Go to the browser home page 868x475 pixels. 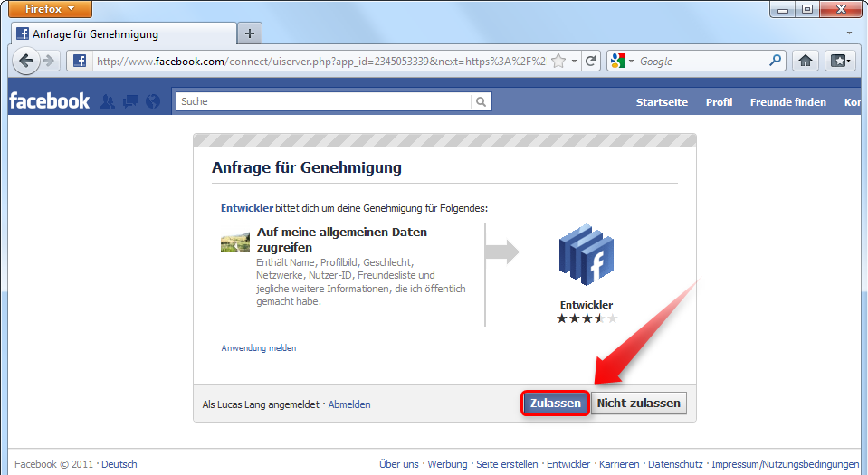[806, 61]
